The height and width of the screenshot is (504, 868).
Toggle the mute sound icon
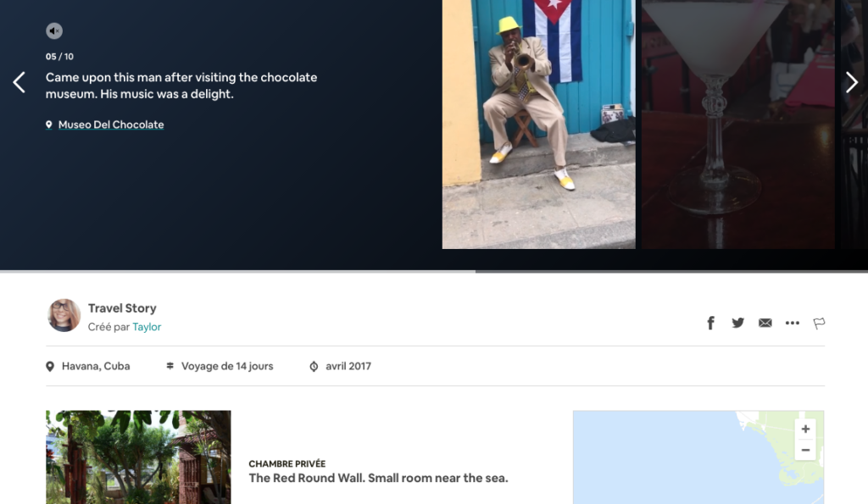pyautogui.click(x=53, y=31)
